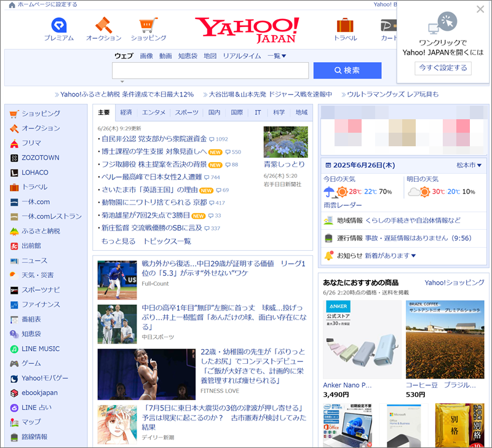Switch to the 経済 news tab
Image resolution: width=492 pixels, height=448 pixels.
click(x=126, y=112)
